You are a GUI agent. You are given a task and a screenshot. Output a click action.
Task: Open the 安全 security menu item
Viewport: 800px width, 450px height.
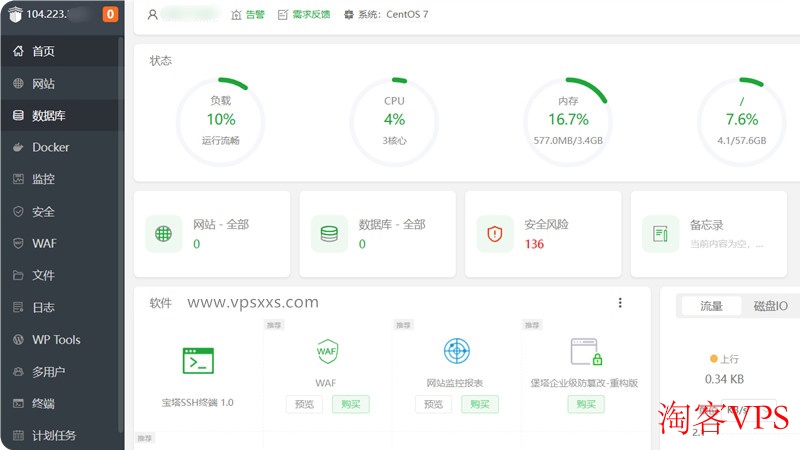(x=60, y=211)
